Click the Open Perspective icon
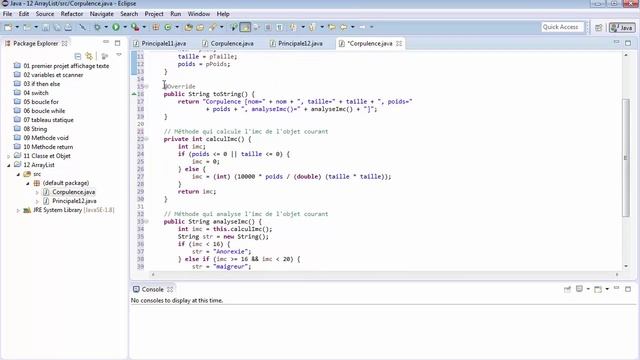 (x=598, y=28)
